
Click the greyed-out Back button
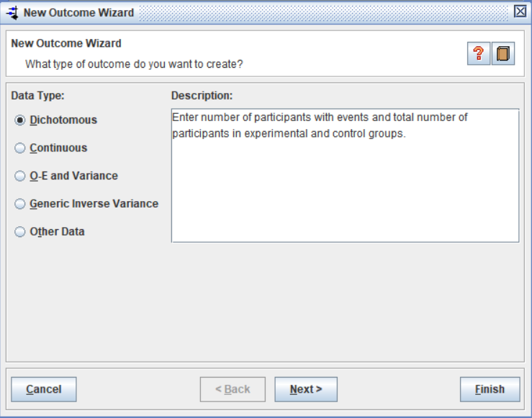pyautogui.click(x=233, y=389)
